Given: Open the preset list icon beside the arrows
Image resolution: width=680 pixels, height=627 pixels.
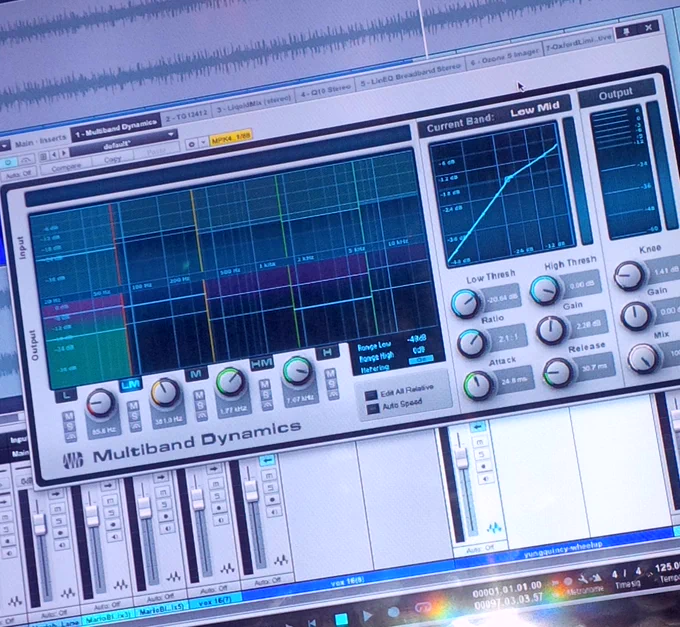Looking at the screenshot, I should (43, 157).
